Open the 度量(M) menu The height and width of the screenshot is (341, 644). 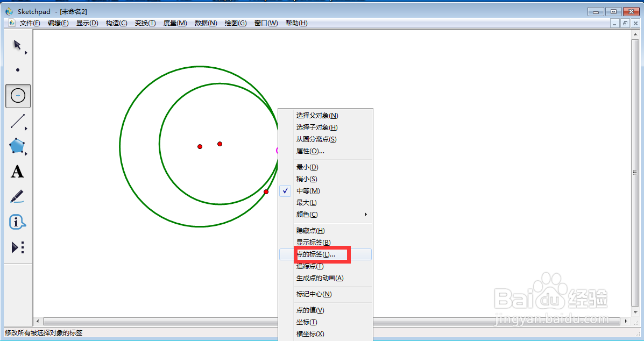click(175, 23)
